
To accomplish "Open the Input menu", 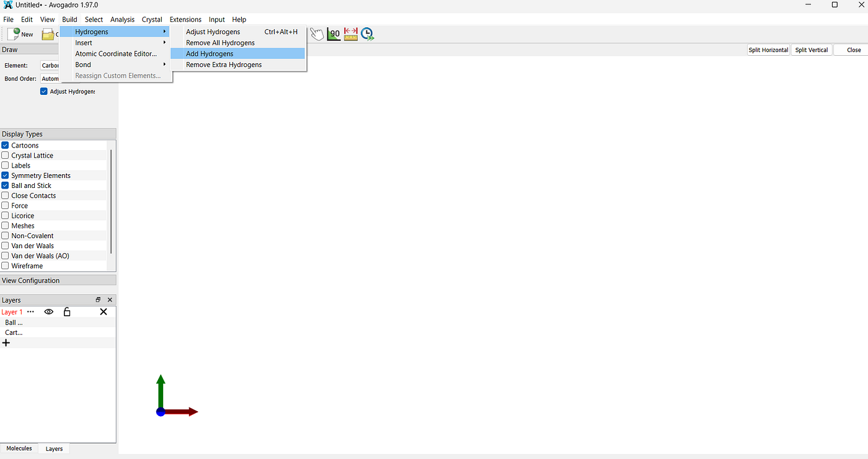I will [x=217, y=19].
